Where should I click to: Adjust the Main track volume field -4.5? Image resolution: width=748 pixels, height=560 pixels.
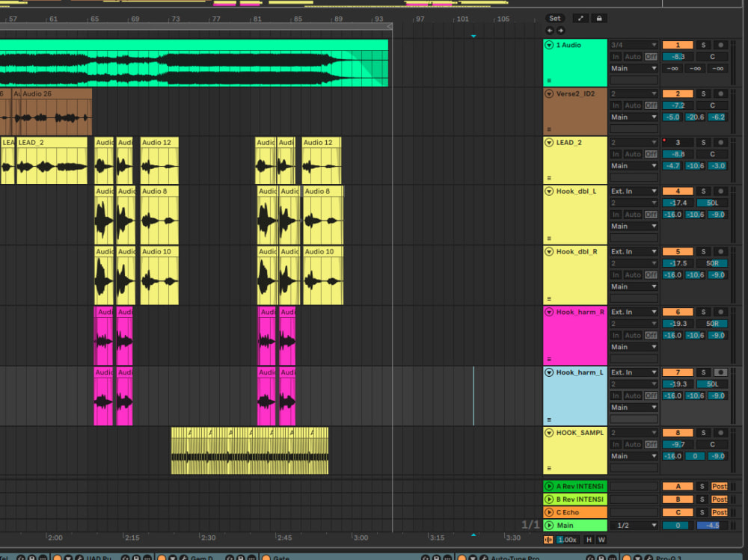pos(712,525)
